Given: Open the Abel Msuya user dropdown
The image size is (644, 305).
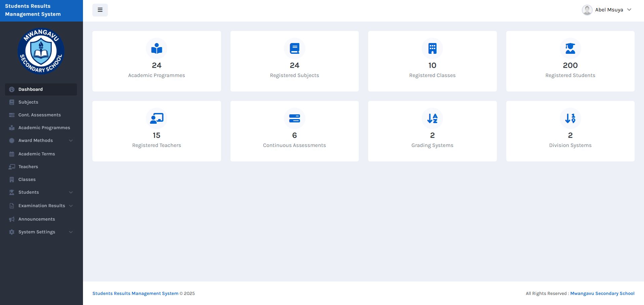Looking at the screenshot, I should (x=607, y=10).
